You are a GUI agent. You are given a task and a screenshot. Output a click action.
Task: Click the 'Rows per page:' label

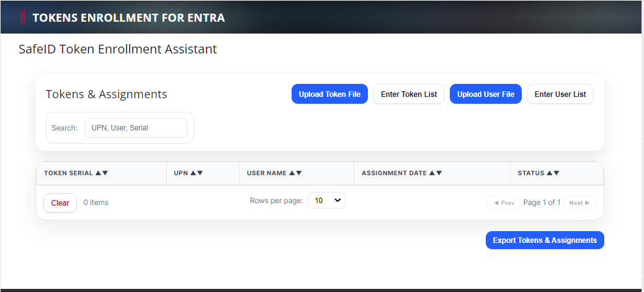[276, 201]
